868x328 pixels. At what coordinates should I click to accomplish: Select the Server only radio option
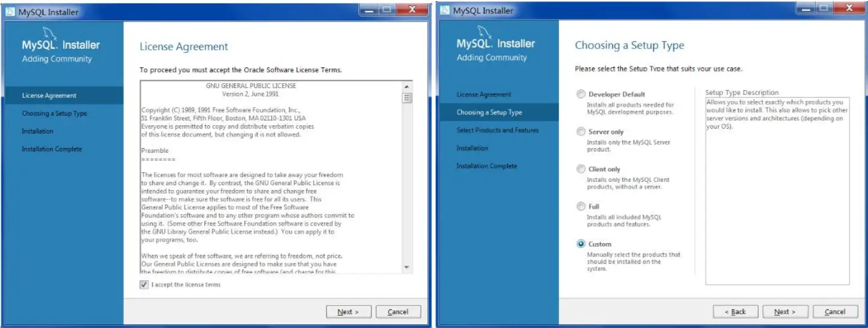pos(581,131)
